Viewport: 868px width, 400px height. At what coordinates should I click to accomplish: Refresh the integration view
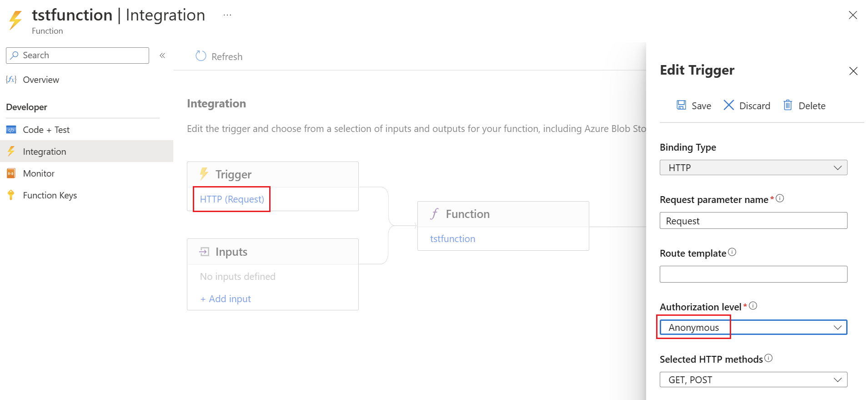tap(219, 56)
